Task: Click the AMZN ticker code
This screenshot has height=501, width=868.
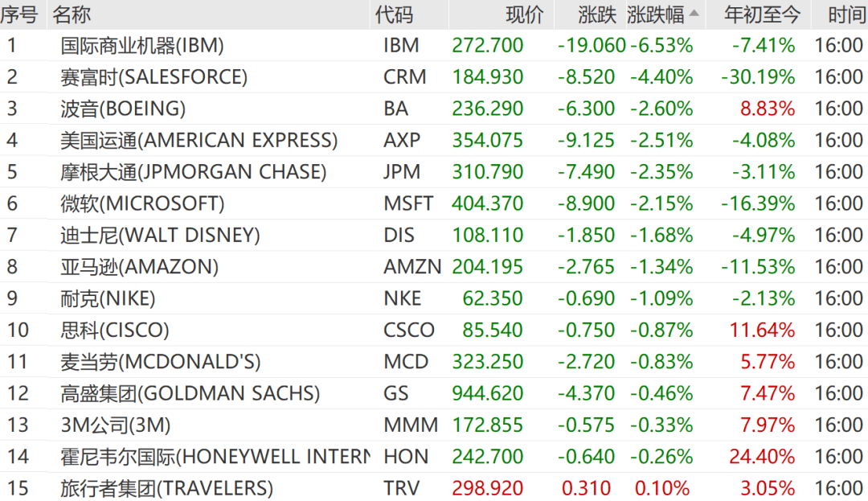Action: tap(412, 266)
